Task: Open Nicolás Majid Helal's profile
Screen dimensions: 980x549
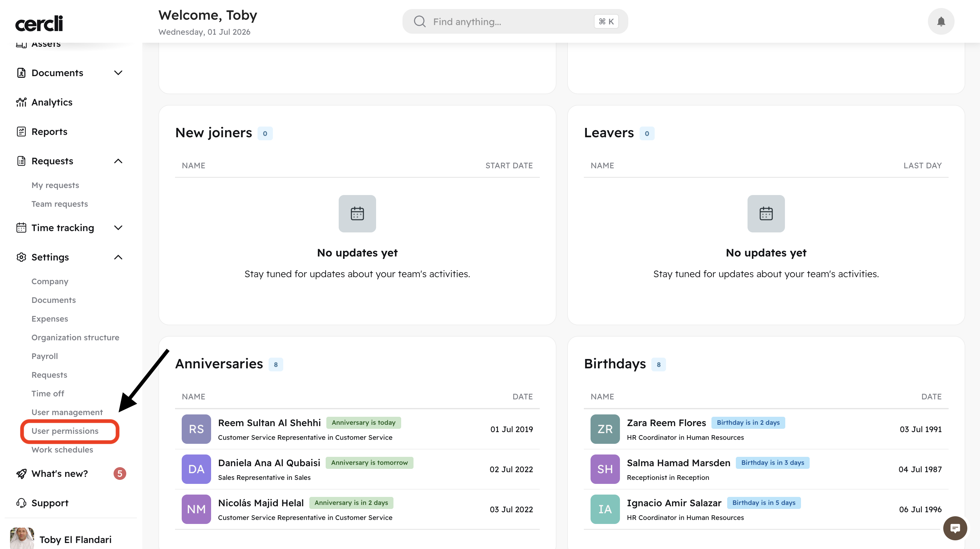Action: (x=261, y=503)
